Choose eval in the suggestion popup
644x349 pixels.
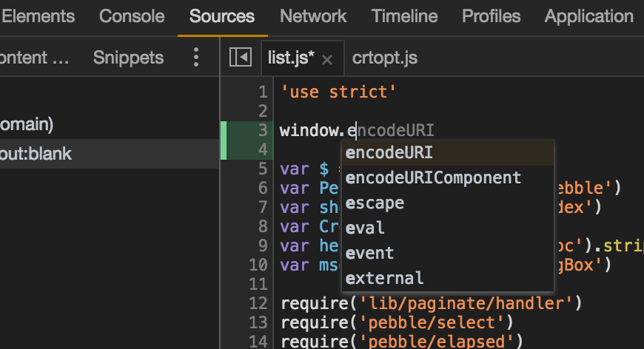point(365,228)
